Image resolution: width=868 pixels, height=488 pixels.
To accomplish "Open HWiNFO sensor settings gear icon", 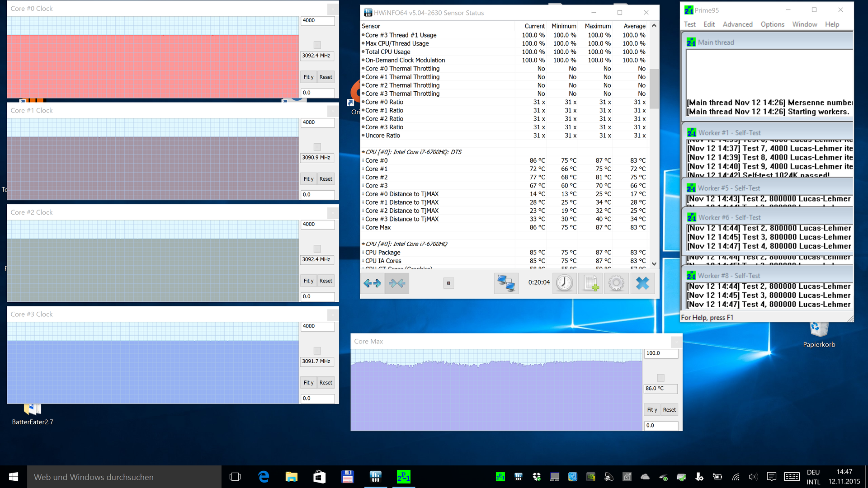I will click(616, 283).
